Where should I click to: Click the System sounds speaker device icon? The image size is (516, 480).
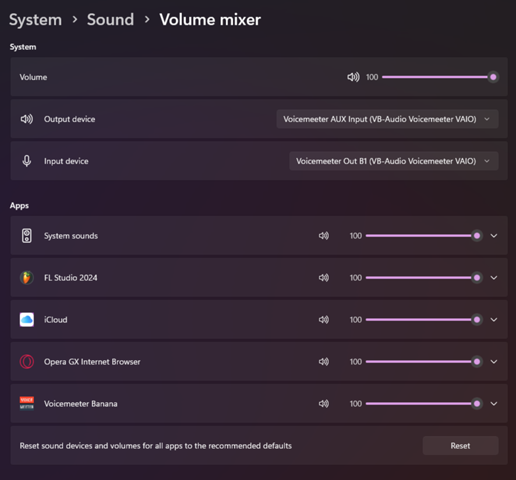(x=27, y=236)
